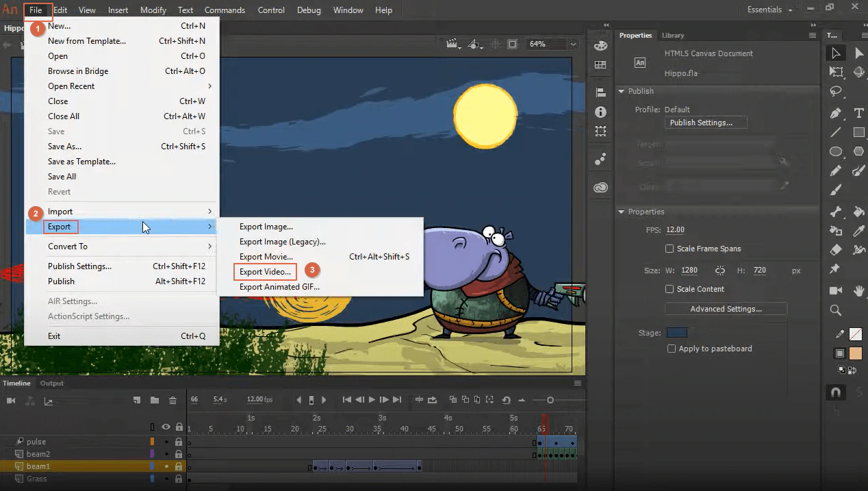Screen dimensions: 868x491
Task: Open the Essentials workspace dropdown
Action: 770,10
